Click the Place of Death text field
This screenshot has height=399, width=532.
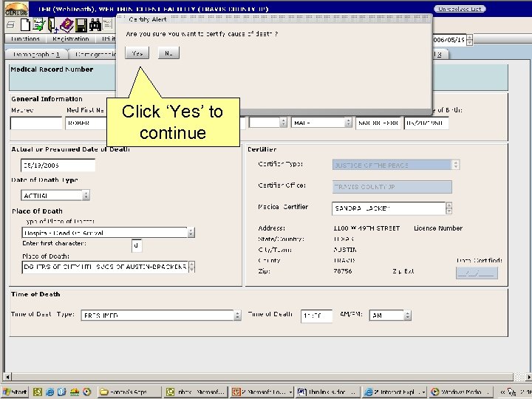point(105,267)
